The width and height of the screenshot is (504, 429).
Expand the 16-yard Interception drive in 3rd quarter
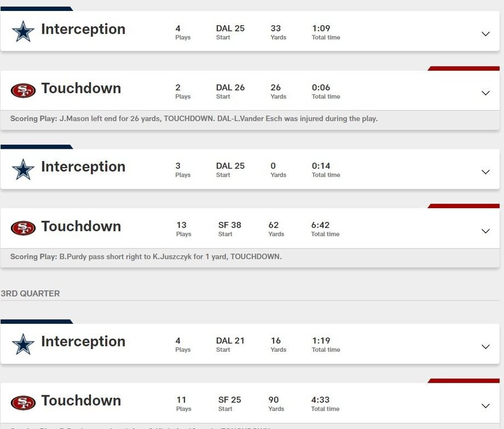coord(486,347)
